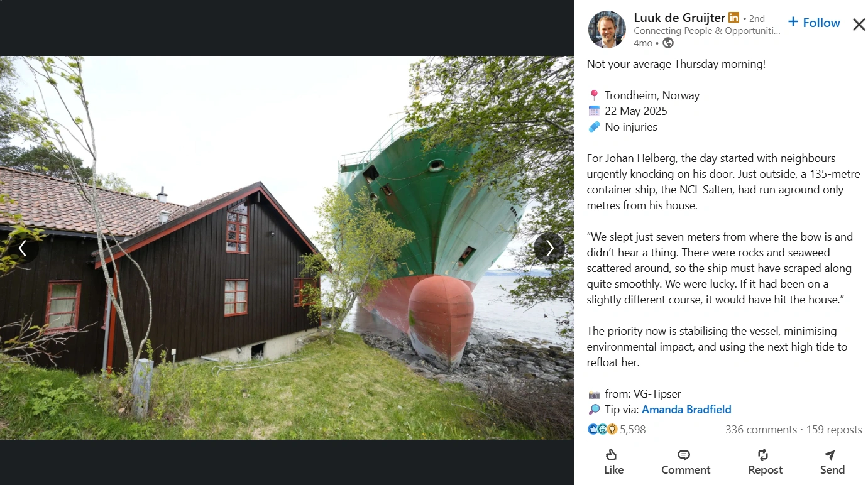Click the author name Luuk de Gruijter

click(679, 18)
